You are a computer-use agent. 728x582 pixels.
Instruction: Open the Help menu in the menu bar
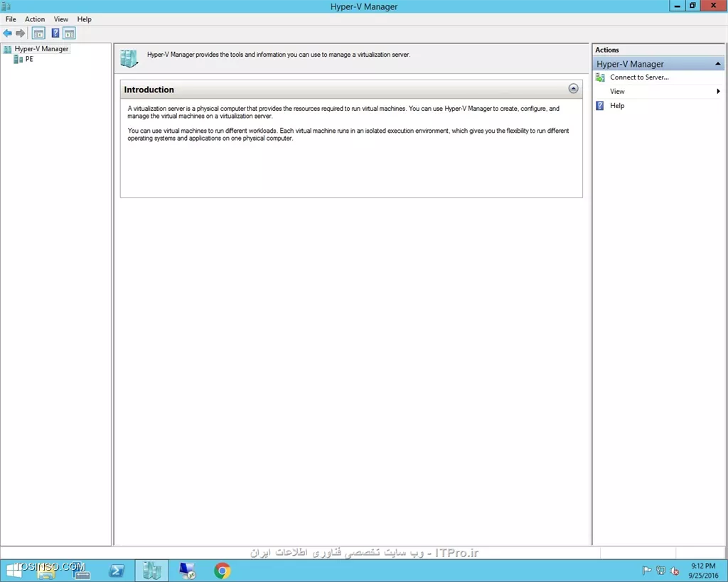coord(84,19)
